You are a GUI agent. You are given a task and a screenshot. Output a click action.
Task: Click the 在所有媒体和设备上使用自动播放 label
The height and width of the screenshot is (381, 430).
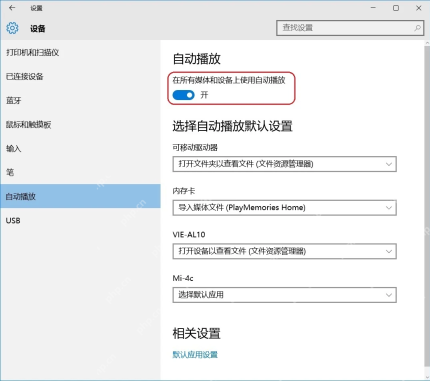point(229,80)
